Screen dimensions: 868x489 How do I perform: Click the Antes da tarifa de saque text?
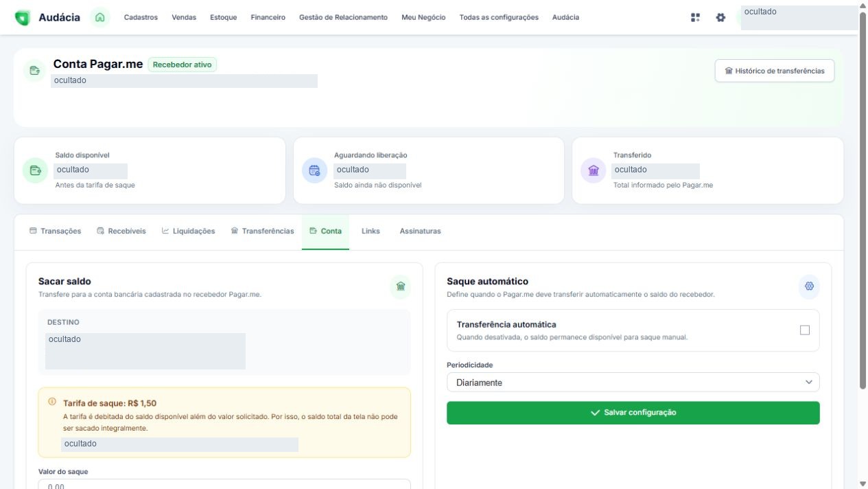point(95,185)
